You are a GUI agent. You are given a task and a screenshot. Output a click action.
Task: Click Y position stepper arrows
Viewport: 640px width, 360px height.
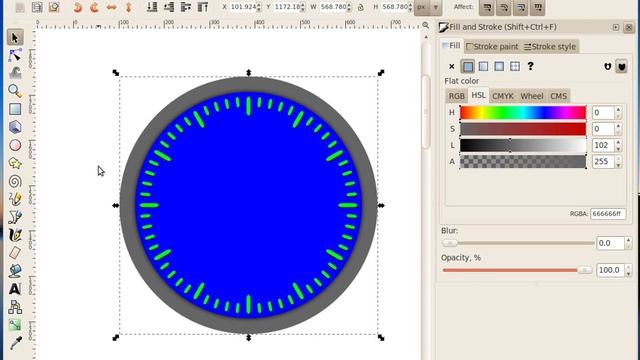coord(303,7)
